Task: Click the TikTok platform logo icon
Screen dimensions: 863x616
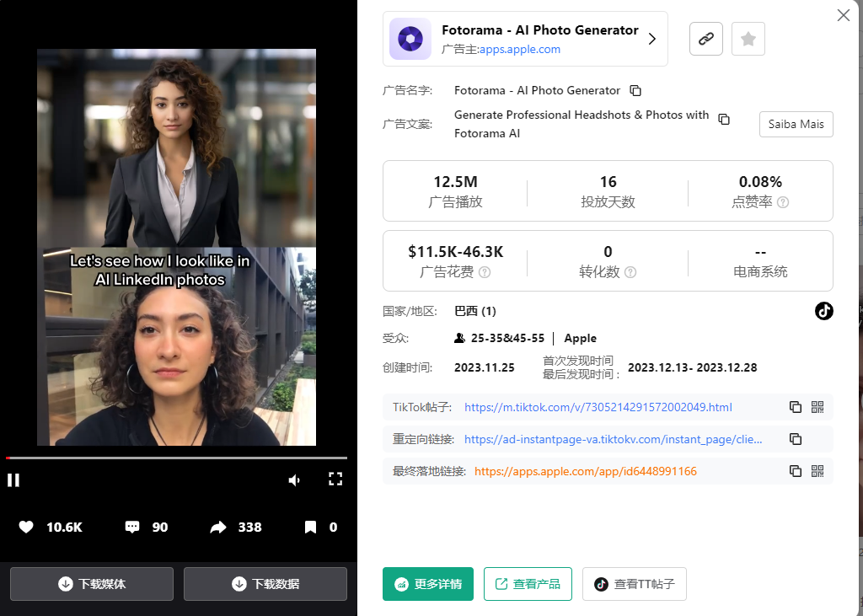Action: point(823,311)
